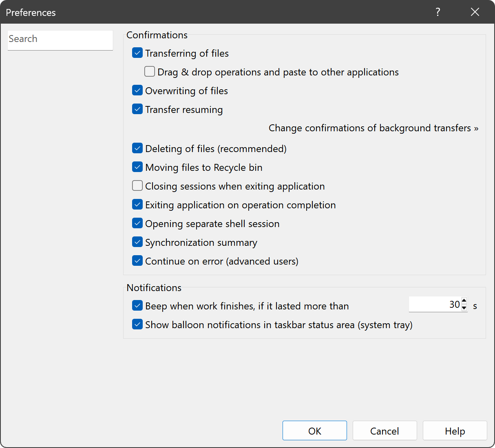Disable Transfer resuming confirmation
This screenshot has height=448, width=495.
(x=138, y=109)
